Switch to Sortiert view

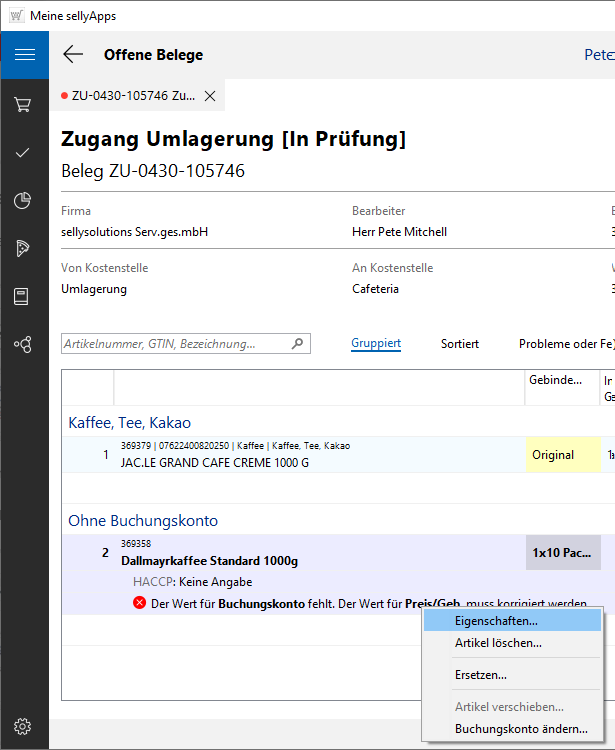(x=460, y=344)
